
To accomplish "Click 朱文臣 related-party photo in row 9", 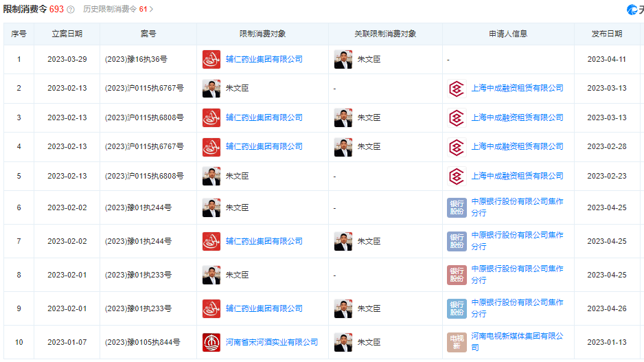I will click(343, 308).
